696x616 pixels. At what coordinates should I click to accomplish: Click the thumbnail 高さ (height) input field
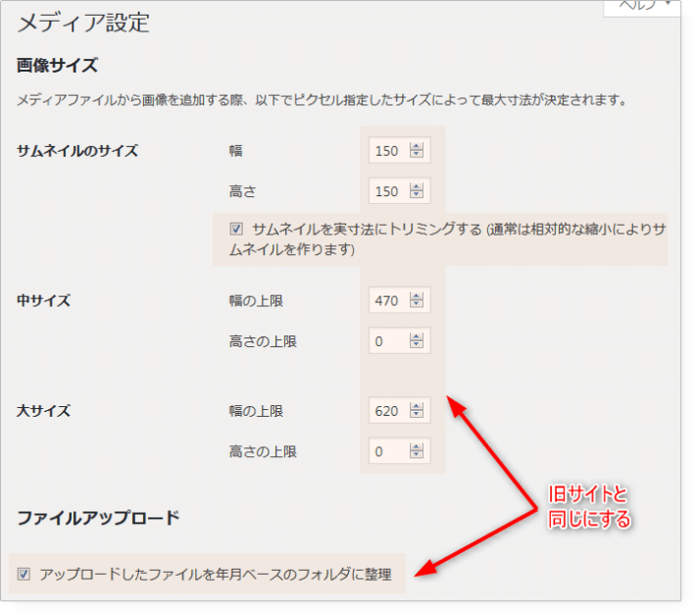(x=388, y=190)
